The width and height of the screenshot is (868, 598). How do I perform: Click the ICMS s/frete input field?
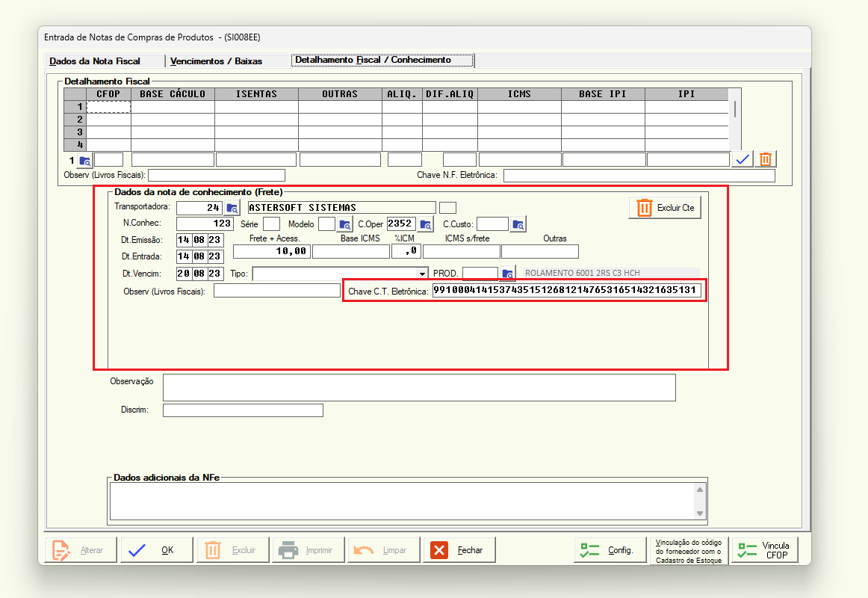[x=462, y=251]
